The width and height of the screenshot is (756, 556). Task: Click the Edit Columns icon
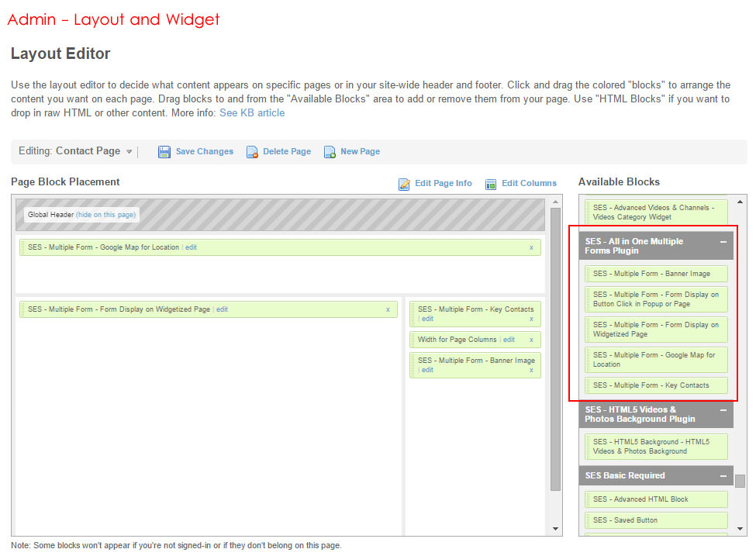(491, 184)
